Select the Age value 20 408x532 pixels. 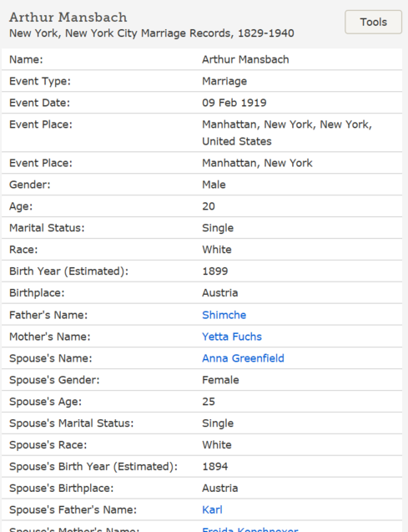click(209, 206)
